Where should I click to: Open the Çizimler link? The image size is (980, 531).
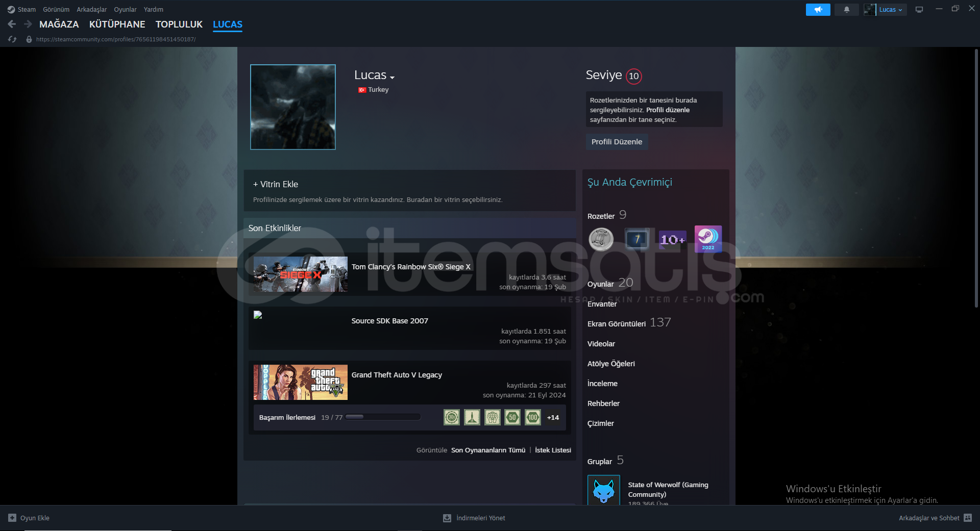601,423
